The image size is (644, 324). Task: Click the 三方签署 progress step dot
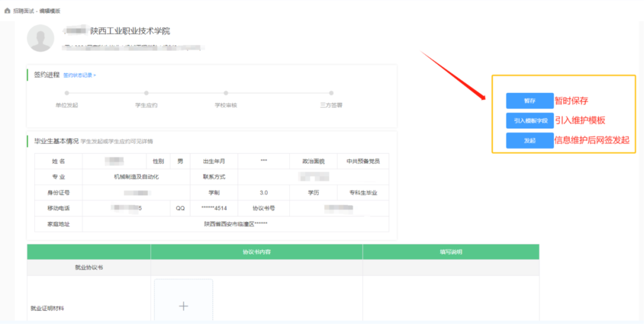click(332, 93)
